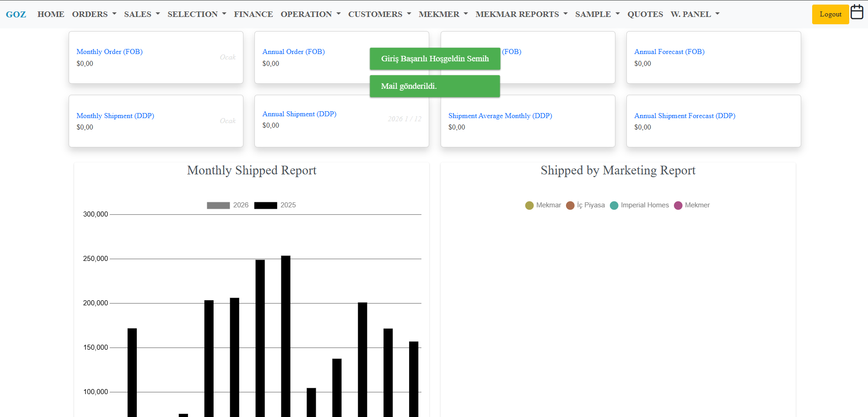This screenshot has width=868, height=417.
Task: Open the MEKMAR REPORTS dropdown
Action: click(x=521, y=14)
